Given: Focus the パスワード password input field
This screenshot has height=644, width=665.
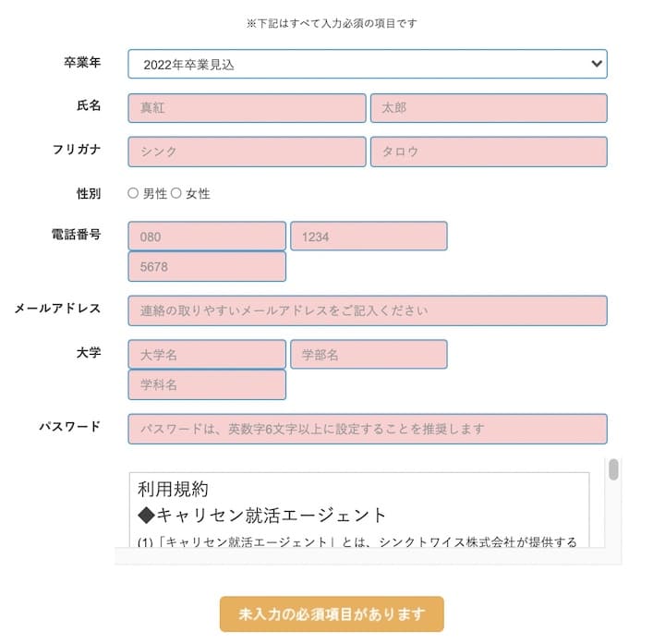Looking at the screenshot, I should point(367,429).
